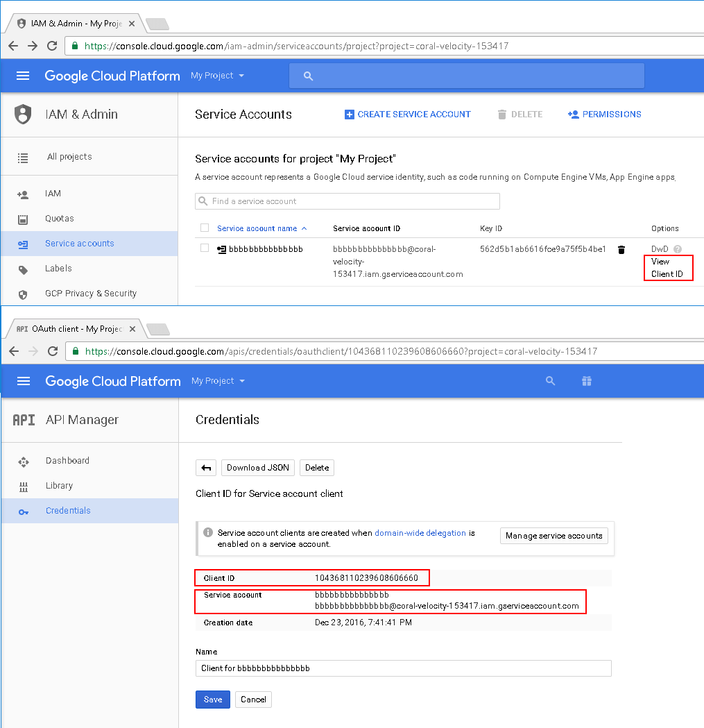Click the DwD help question mark icon
Viewport: 704px width, 728px height.
coord(678,249)
